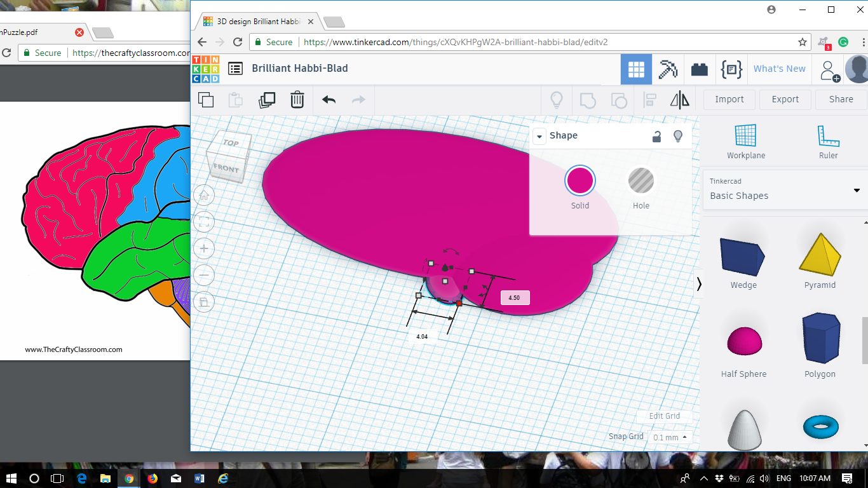Zoom in with plus icon

[x=204, y=248]
